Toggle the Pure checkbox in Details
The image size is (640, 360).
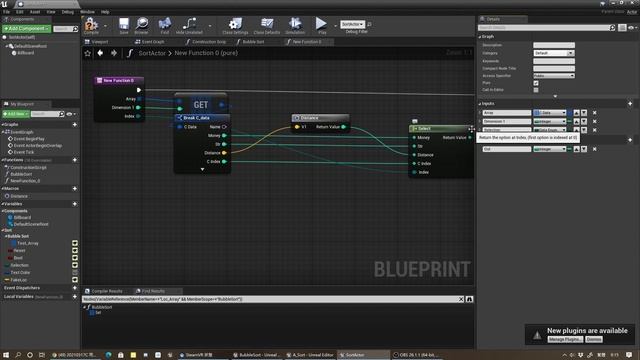536,83
